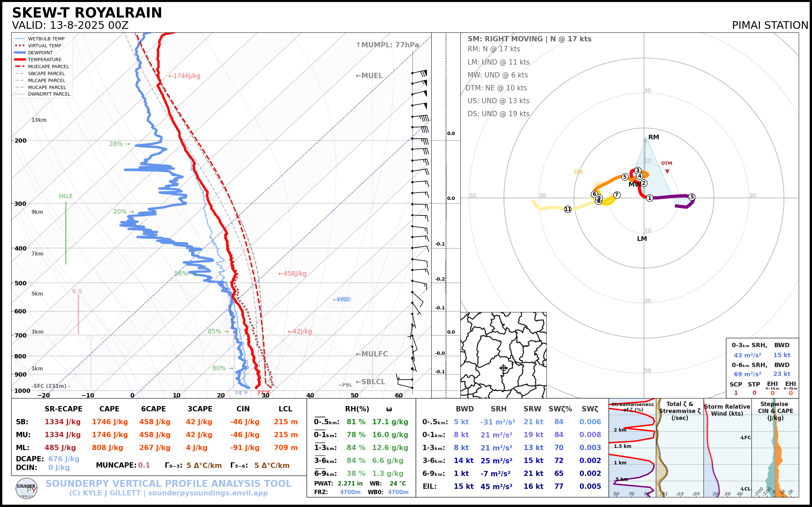Image resolution: width=812 pixels, height=507 pixels.
Task: Click hodograph height marker 3
Action: [x=638, y=170]
